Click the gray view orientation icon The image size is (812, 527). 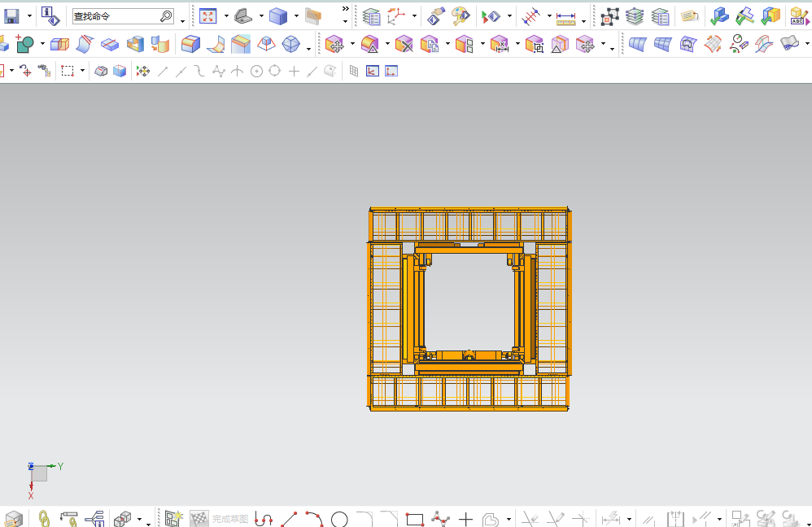pyautogui.click(x=243, y=16)
